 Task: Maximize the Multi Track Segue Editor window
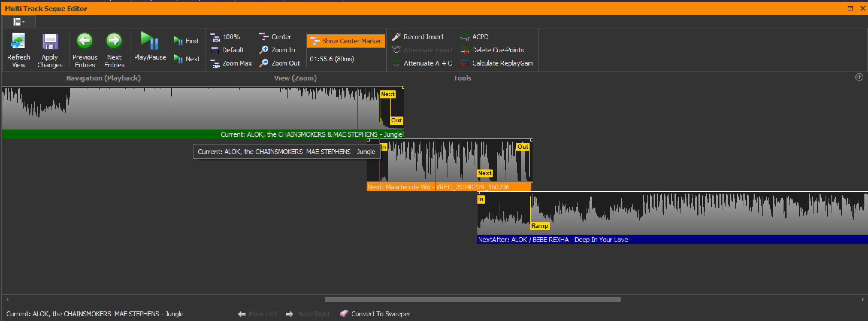coord(850,8)
